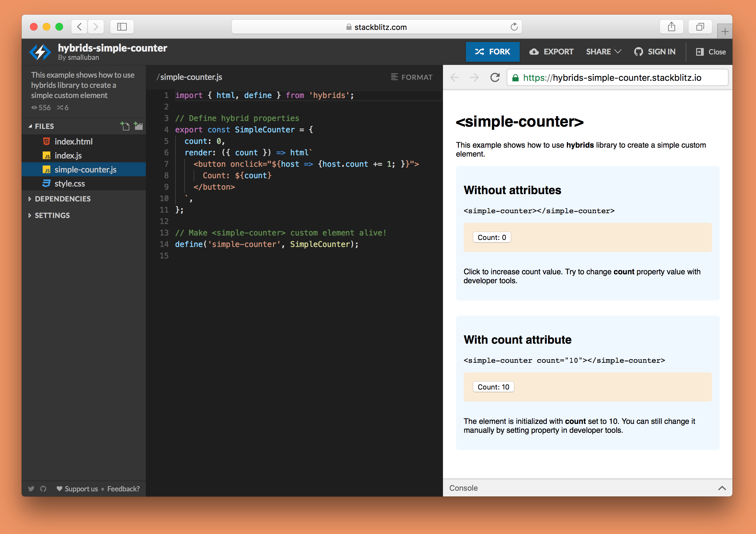Click the new file icon in Files
Image resolution: width=756 pixels, height=534 pixels.
pyautogui.click(x=125, y=126)
